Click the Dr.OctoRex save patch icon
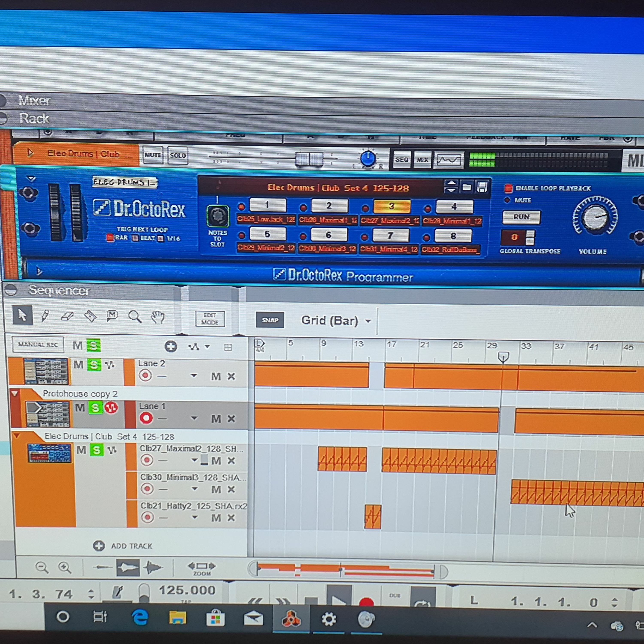This screenshot has width=644, height=644. click(482, 187)
